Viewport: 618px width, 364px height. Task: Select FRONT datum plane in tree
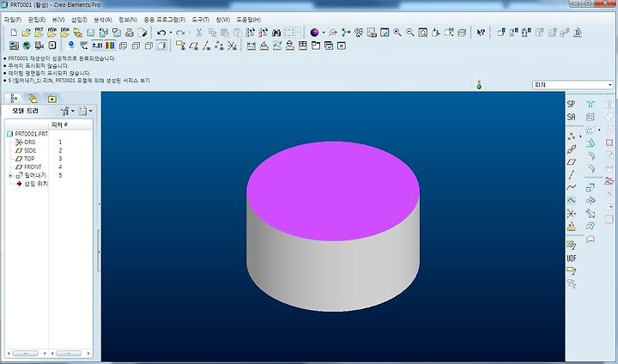28,167
